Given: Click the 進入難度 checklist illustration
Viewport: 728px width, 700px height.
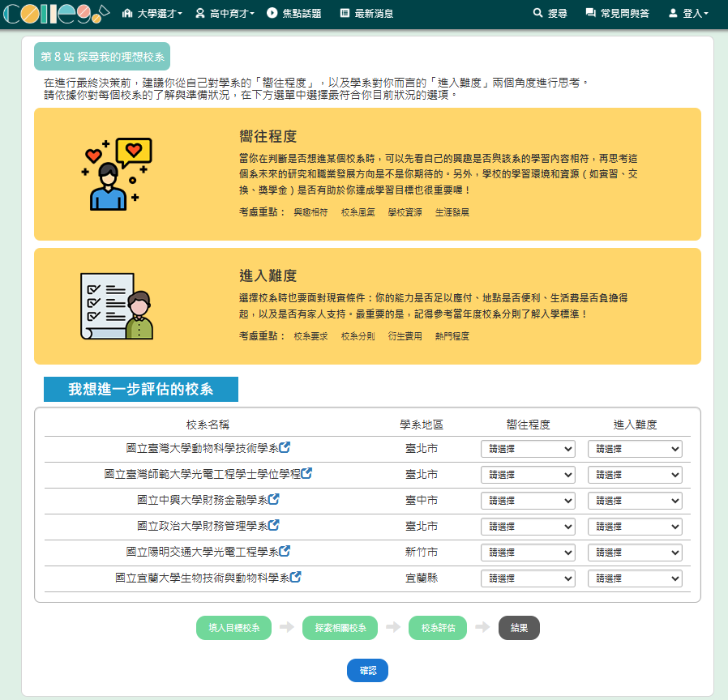Looking at the screenshot, I should point(117,305).
